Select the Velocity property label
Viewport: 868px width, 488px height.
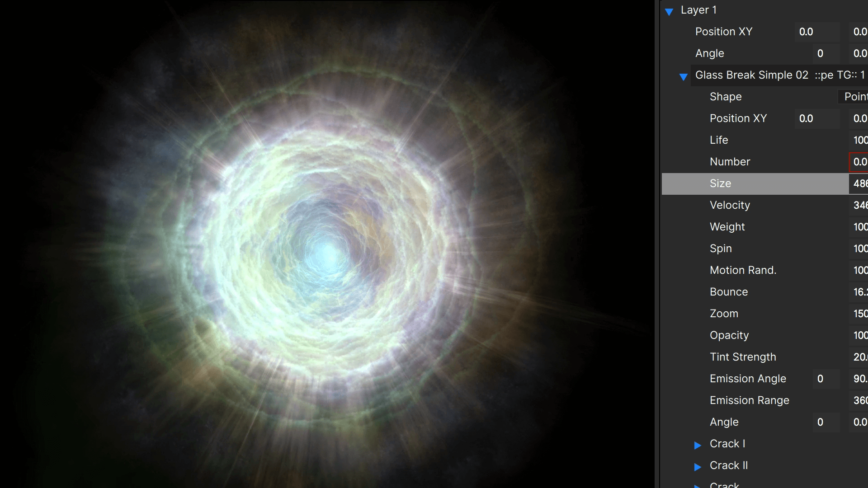(x=730, y=205)
